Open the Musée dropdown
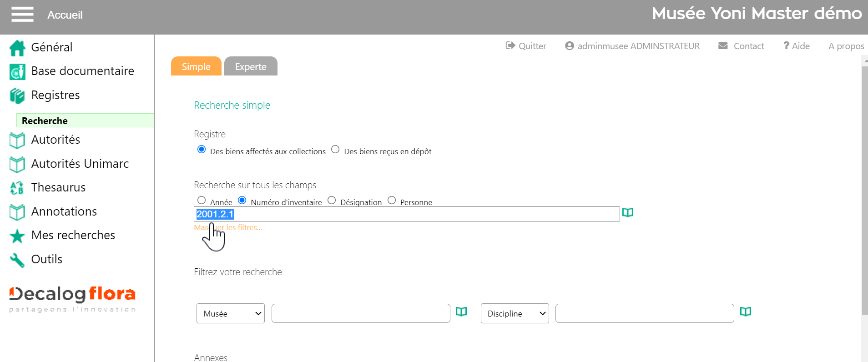 point(231,313)
